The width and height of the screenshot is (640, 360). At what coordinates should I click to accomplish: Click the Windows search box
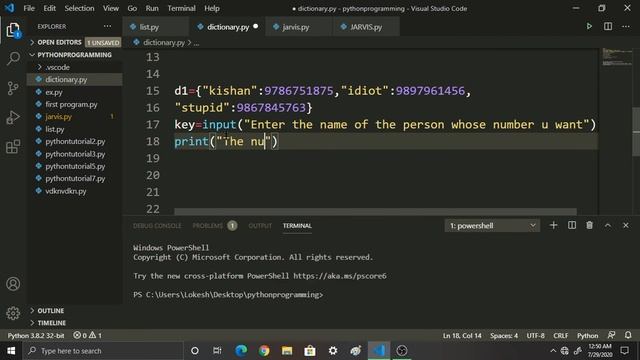click(x=103, y=351)
